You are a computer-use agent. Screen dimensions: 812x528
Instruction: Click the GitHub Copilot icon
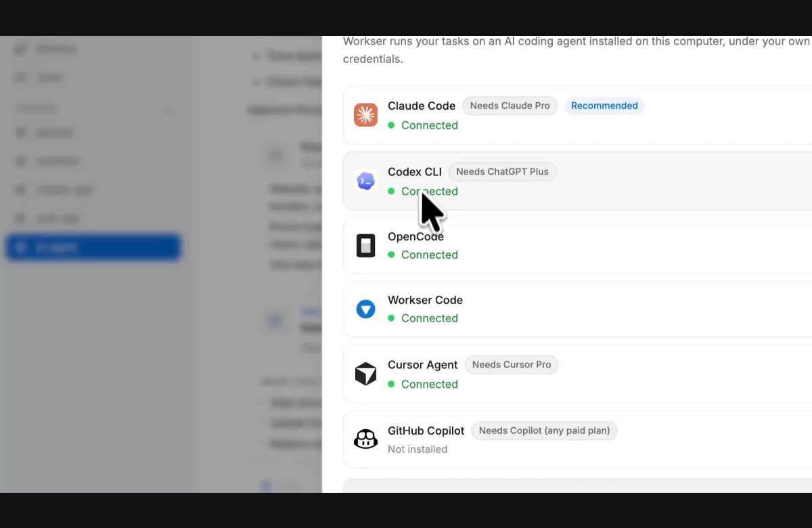point(365,439)
